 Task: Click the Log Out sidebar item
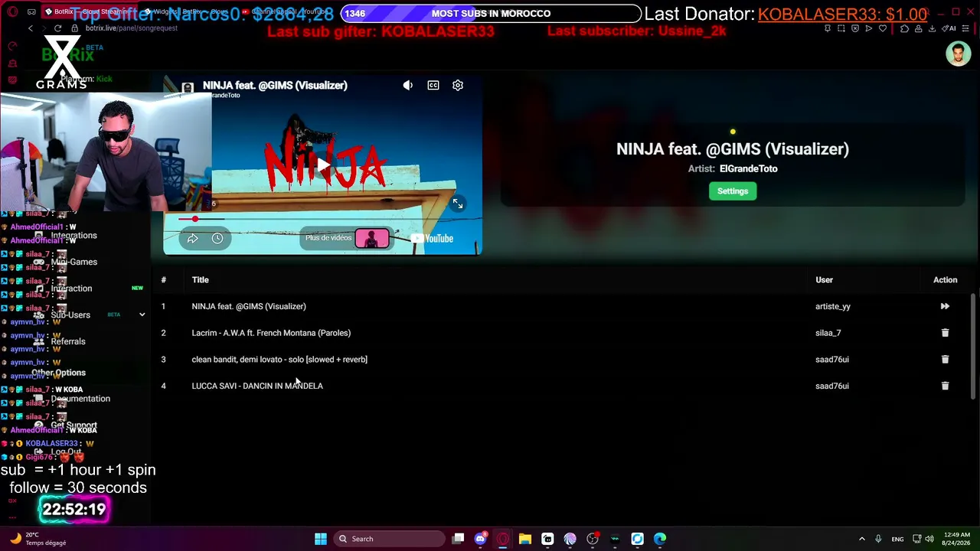pyautogui.click(x=67, y=452)
